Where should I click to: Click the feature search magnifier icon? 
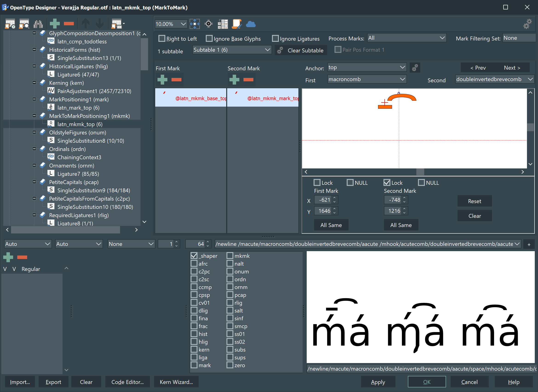24,24
